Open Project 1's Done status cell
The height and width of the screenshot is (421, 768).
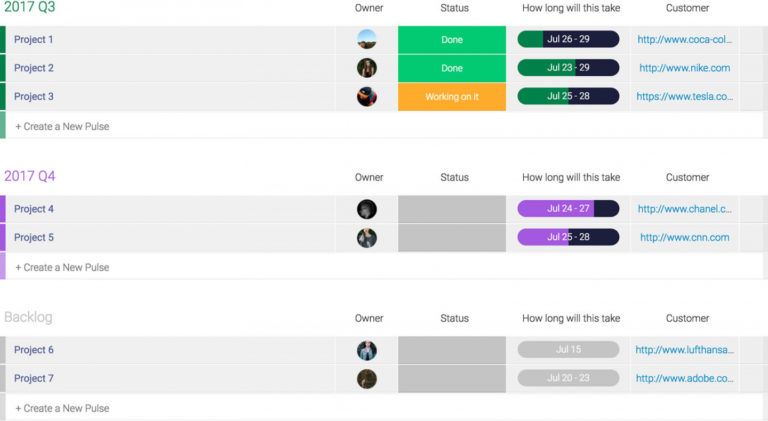(x=452, y=40)
